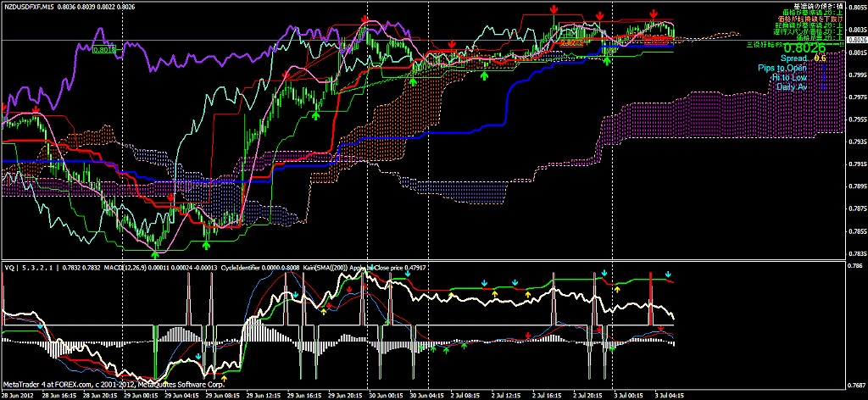Click the green 0.8018 price tag
This screenshot has width=868, height=400.
tap(104, 50)
